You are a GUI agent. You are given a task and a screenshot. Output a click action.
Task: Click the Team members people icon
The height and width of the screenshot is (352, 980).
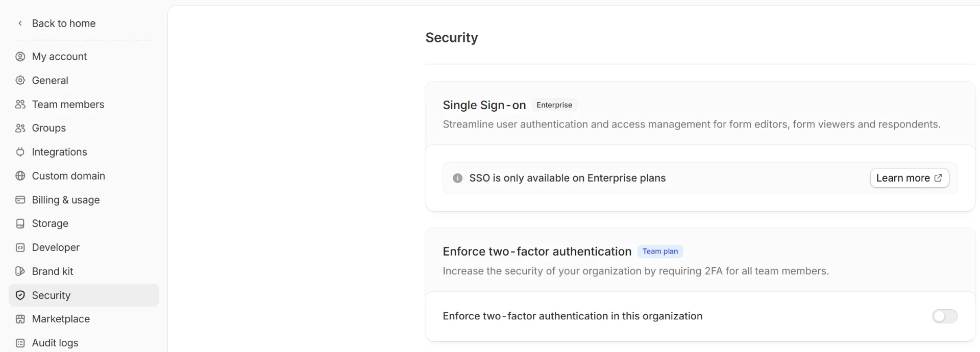click(x=20, y=105)
